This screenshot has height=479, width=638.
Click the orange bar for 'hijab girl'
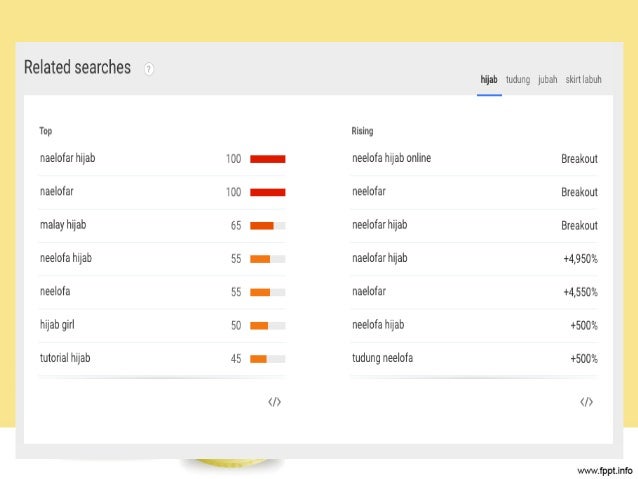[259, 326]
